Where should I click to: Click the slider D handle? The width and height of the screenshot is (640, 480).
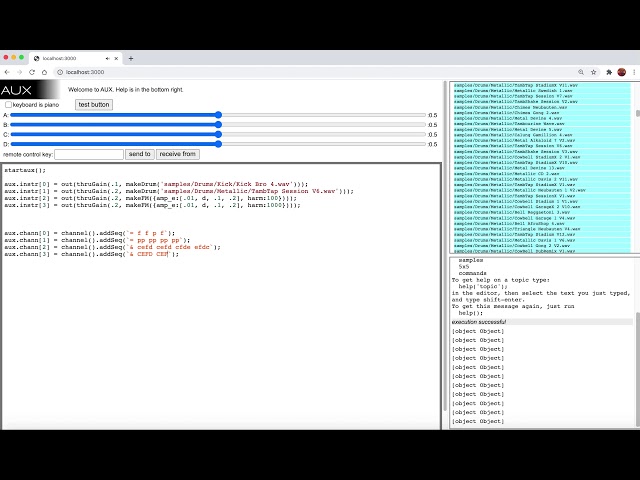(218, 144)
